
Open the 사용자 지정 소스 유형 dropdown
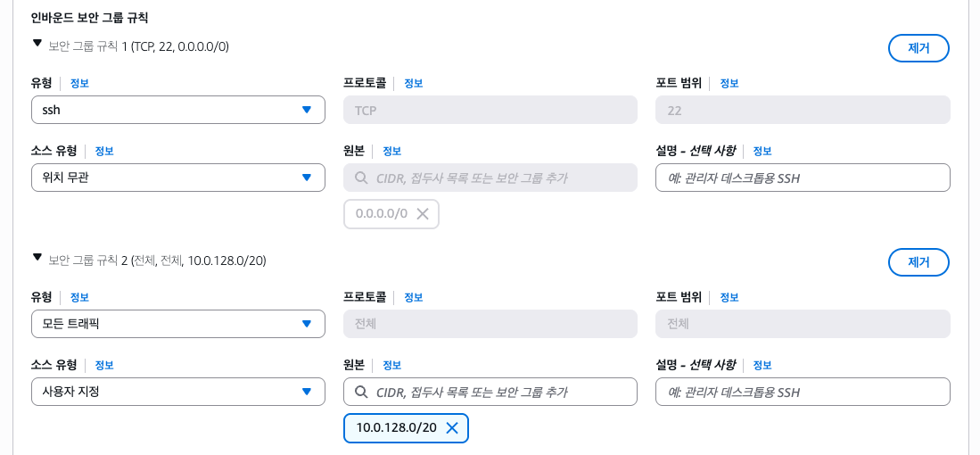tap(177, 392)
